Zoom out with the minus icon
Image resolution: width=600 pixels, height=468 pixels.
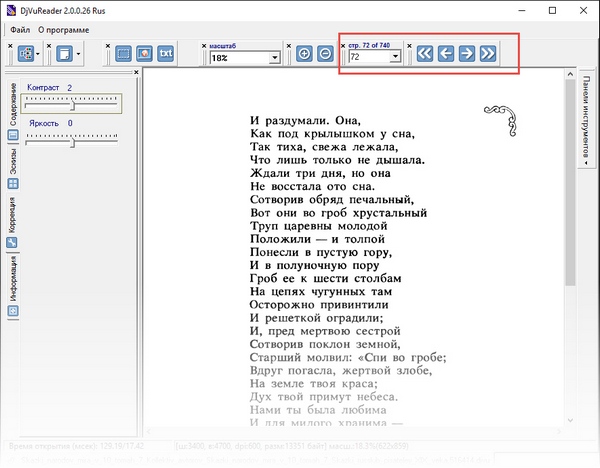[325, 54]
